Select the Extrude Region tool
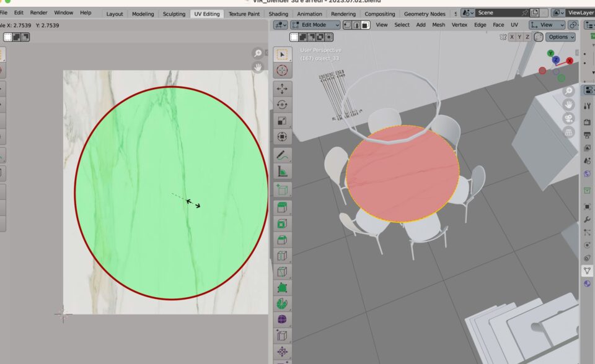 click(282, 207)
